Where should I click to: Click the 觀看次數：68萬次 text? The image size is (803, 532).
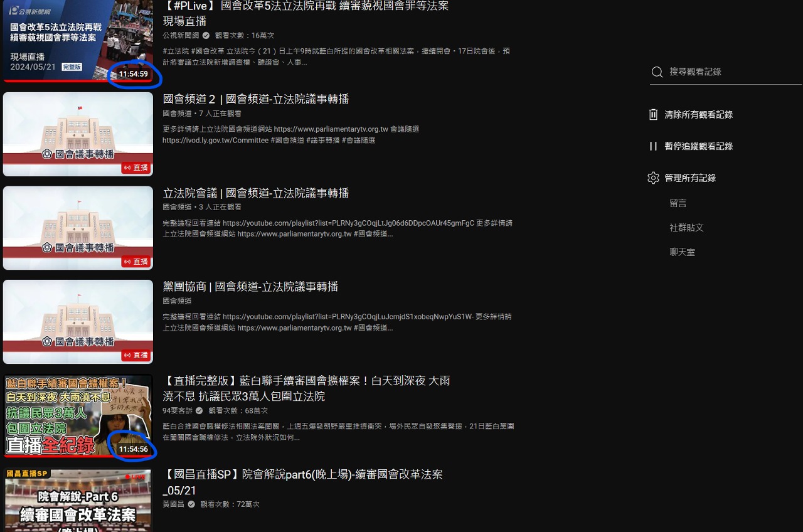(238, 411)
